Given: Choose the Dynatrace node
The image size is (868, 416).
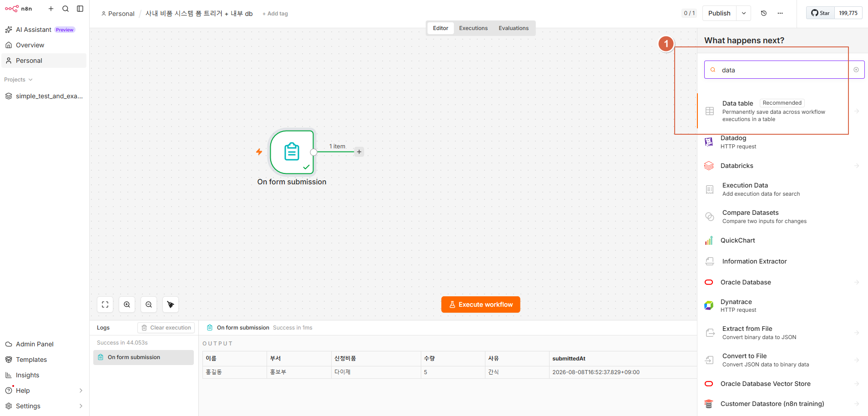Looking at the screenshot, I should (x=782, y=305).
